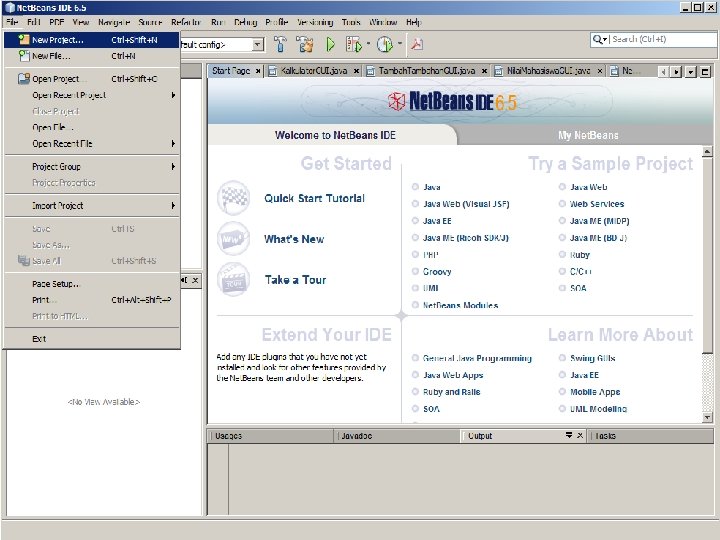Open the Take a Tour link
720x540 pixels.
[x=295, y=280]
